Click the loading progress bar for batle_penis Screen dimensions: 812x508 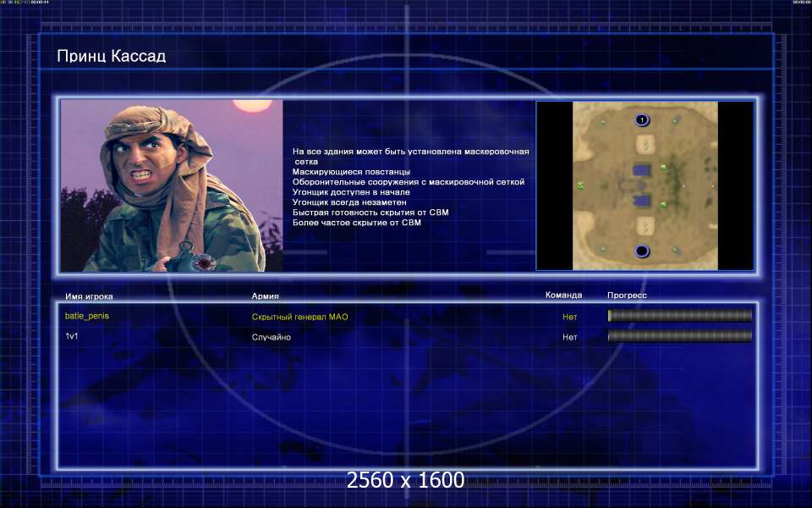(x=679, y=316)
